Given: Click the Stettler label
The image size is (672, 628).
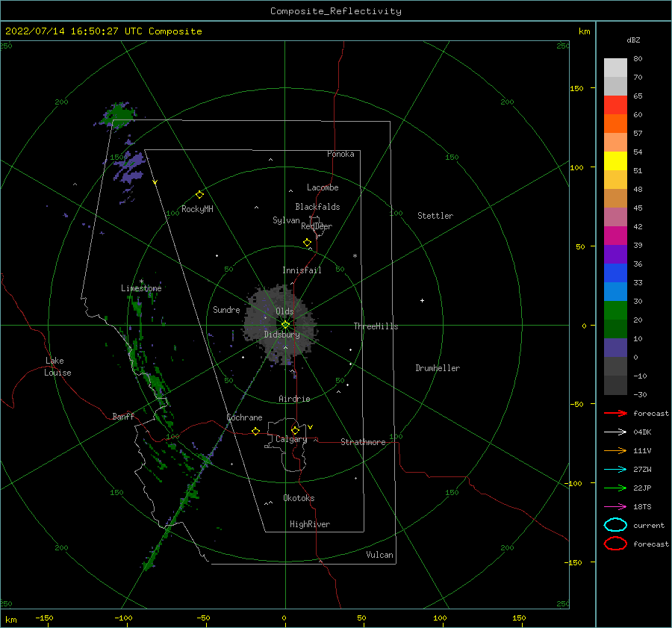Looking at the screenshot, I should click(x=435, y=216).
